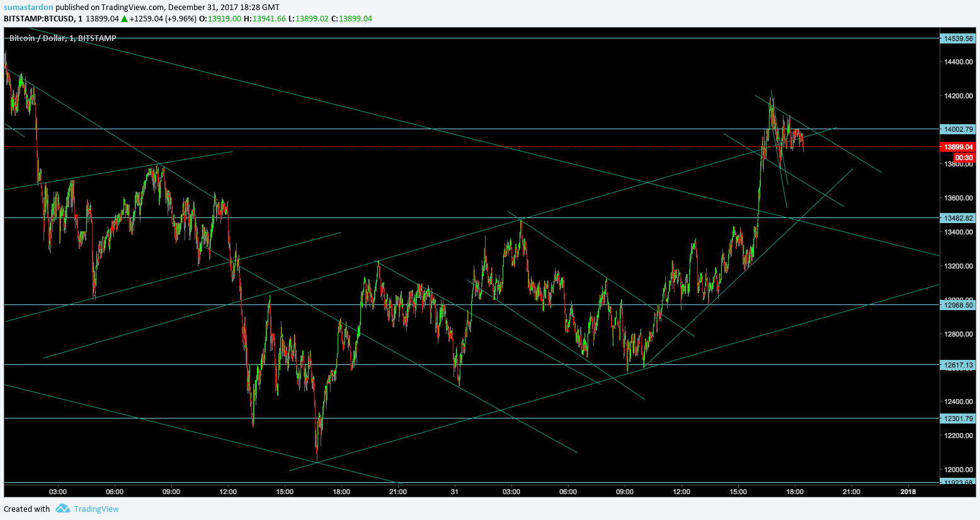
Task: Click the green up-arrow change indicator in header
Action: point(125,19)
